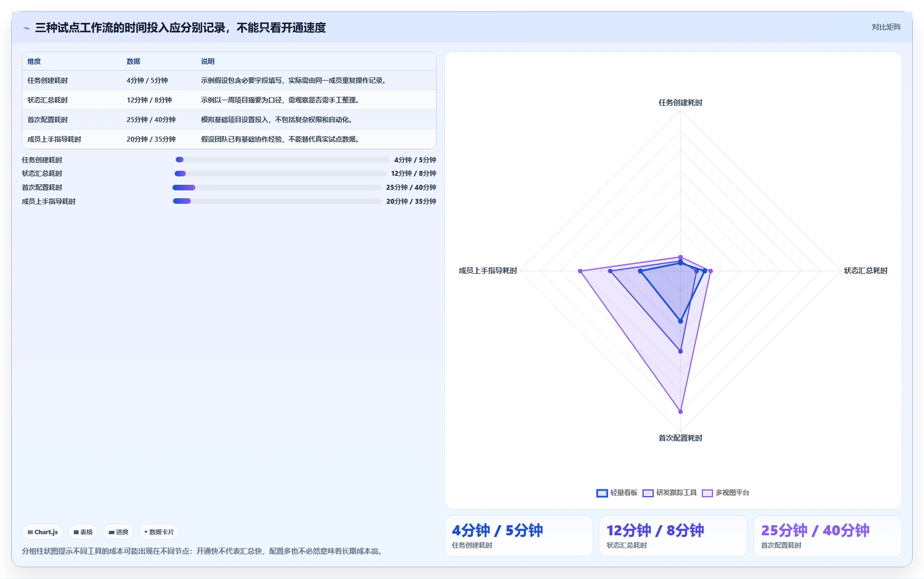Select the 任务创建耗时 table row label

pyautogui.click(x=48, y=81)
